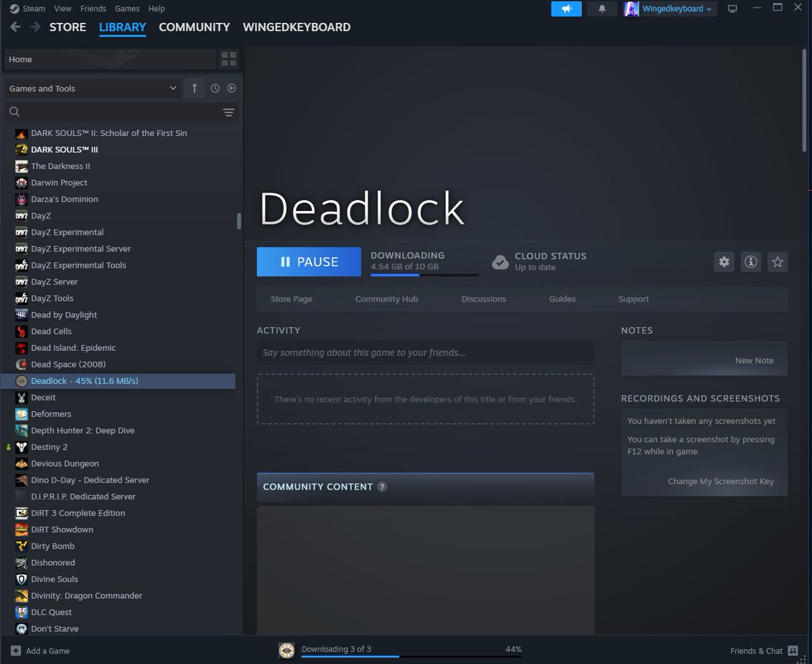Viewport: 812px width, 664px height.
Task: Open the Friends menu
Action: tap(93, 9)
